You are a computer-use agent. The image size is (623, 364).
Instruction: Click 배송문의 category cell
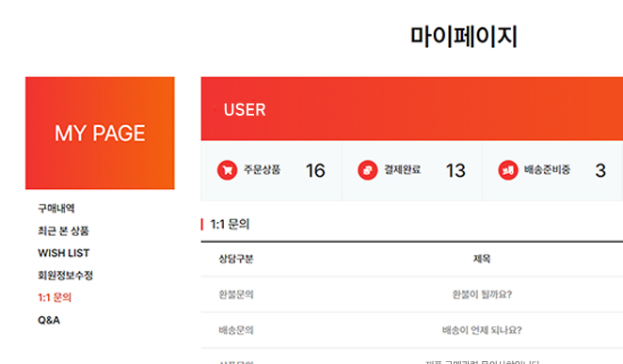tap(236, 330)
